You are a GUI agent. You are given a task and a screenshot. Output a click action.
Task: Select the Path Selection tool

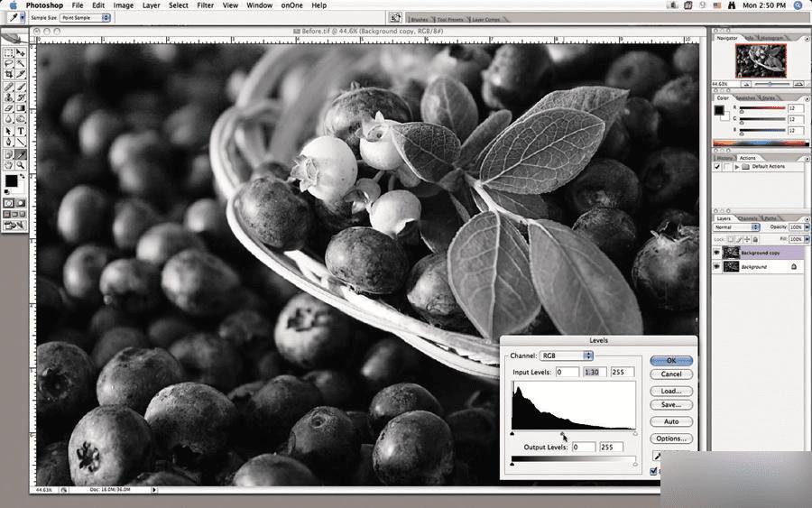(8, 132)
